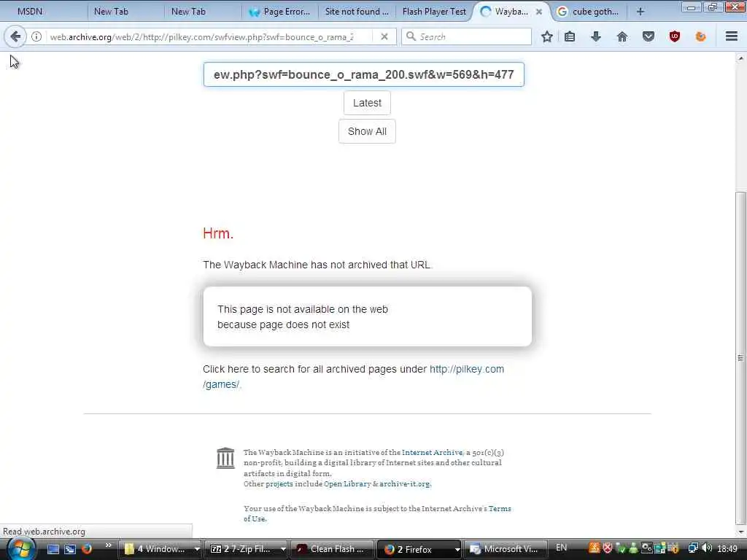Open the Internet Archive link in footer
The width and height of the screenshot is (747, 560).
(x=432, y=452)
